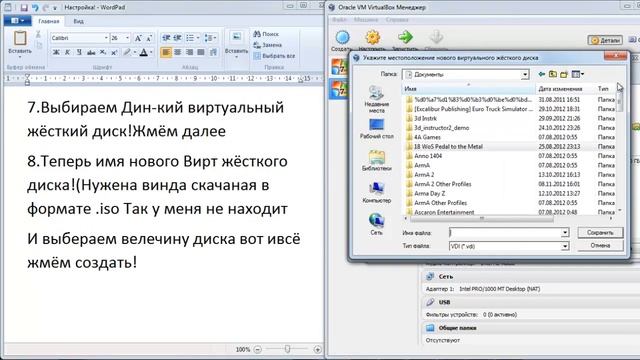This screenshot has width=640, height=360.
Task: Open the view menu icon in file dialog
Action: [578, 74]
